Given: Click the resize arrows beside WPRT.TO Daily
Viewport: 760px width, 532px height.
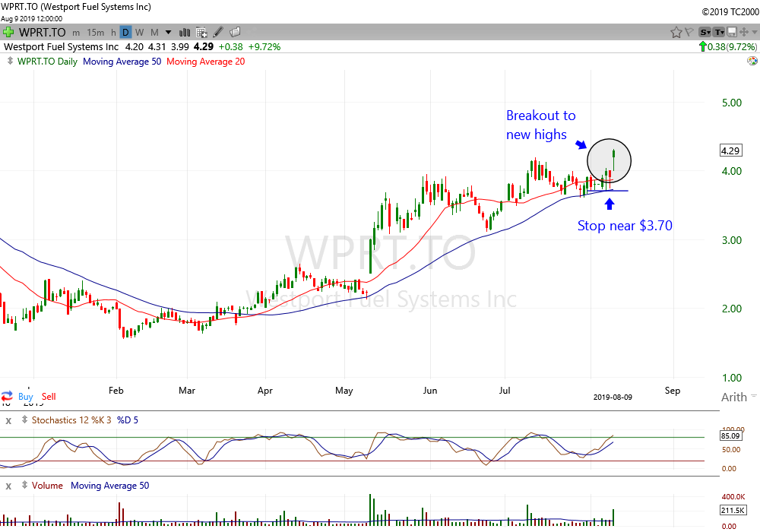Looking at the screenshot, I should (10, 61).
